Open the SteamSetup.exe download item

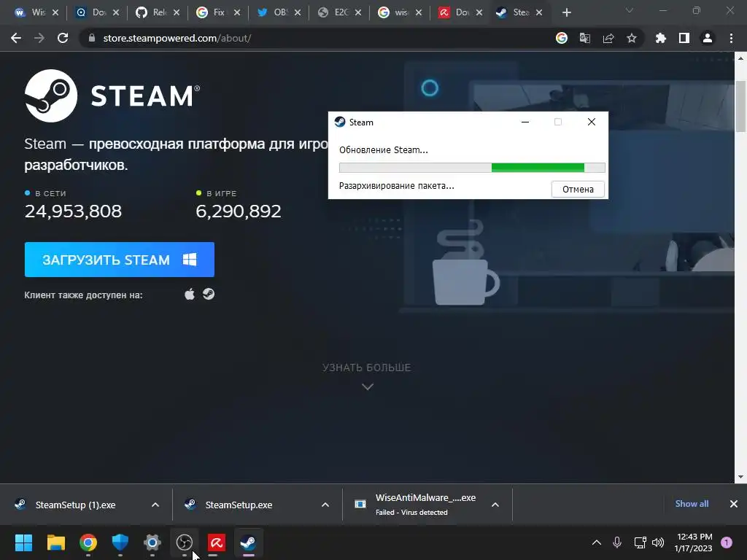(x=239, y=505)
